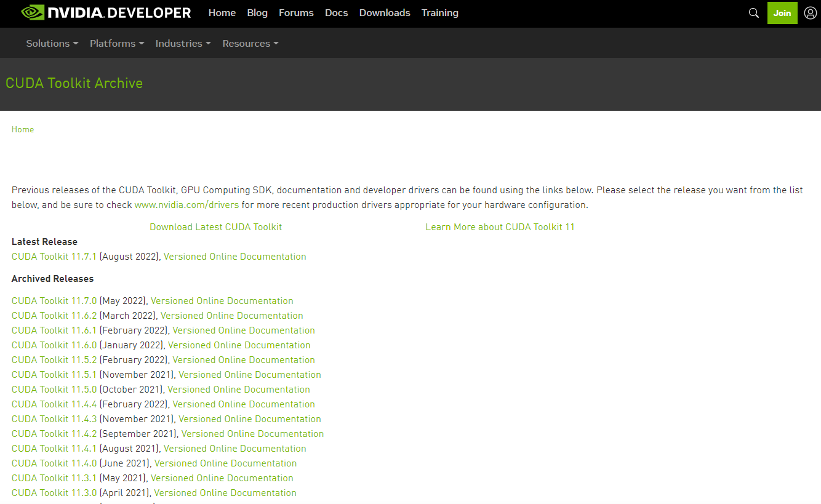The height and width of the screenshot is (504, 821).
Task: Open Versioned Online Documentation for 11.7.0
Action: click(222, 301)
